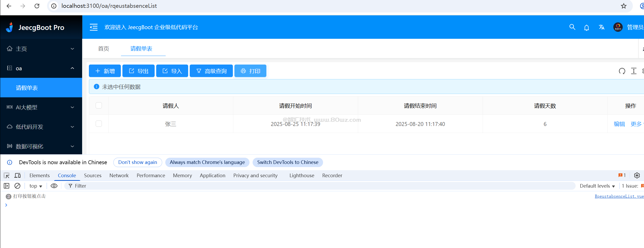Click the administrator avatar

(x=618, y=27)
